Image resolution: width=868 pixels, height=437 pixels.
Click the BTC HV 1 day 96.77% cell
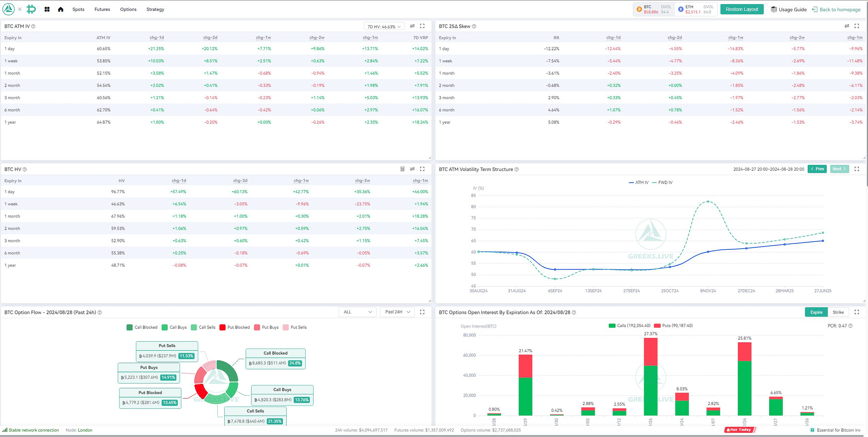(x=118, y=192)
